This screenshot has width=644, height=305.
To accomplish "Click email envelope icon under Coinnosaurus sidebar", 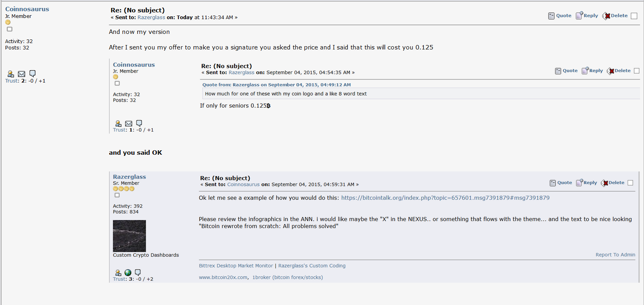I will click(22, 74).
